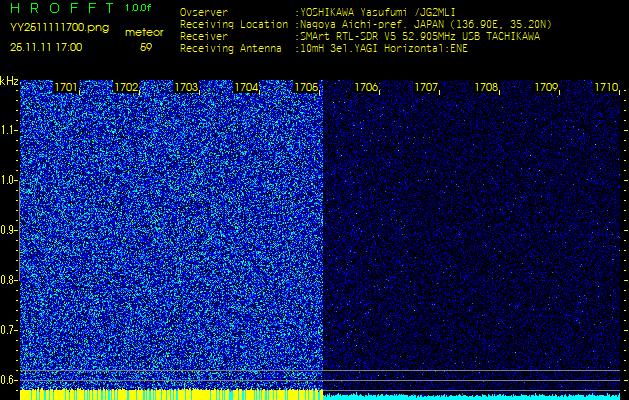The height and width of the screenshot is (400, 629).
Task: Click the 1703 time marker
Action: [186, 87]
